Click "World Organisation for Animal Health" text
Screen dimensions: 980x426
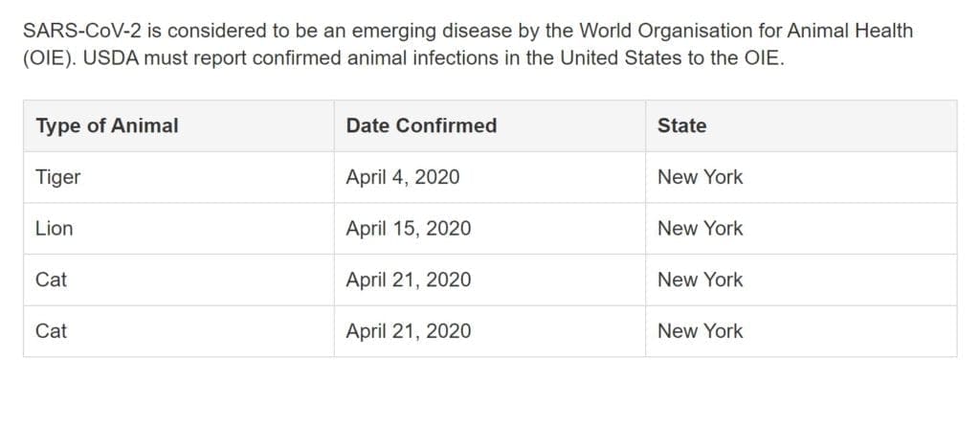[x=745, y=30]
